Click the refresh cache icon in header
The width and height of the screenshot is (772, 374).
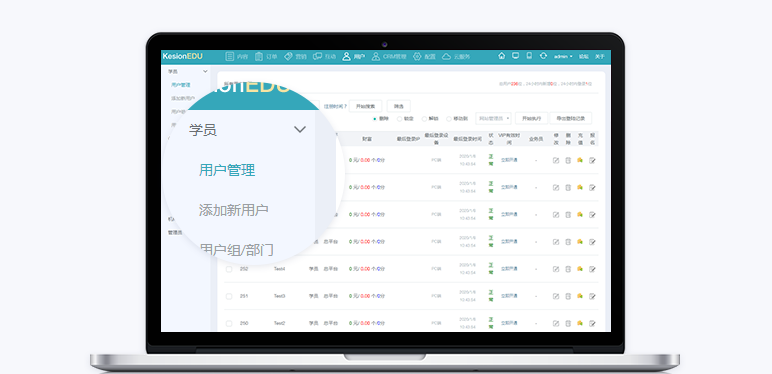(543, 56)
